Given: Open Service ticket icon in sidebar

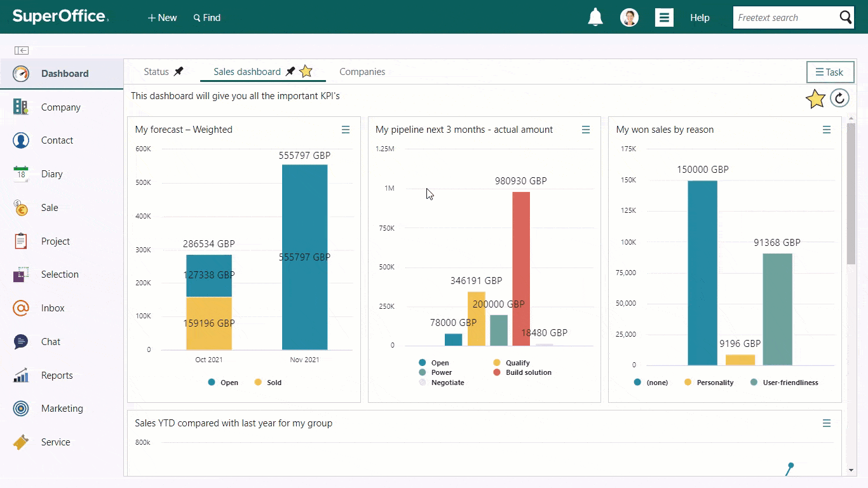Looking at the screenshot, I should pyautogui.click(x=21, y=442).
